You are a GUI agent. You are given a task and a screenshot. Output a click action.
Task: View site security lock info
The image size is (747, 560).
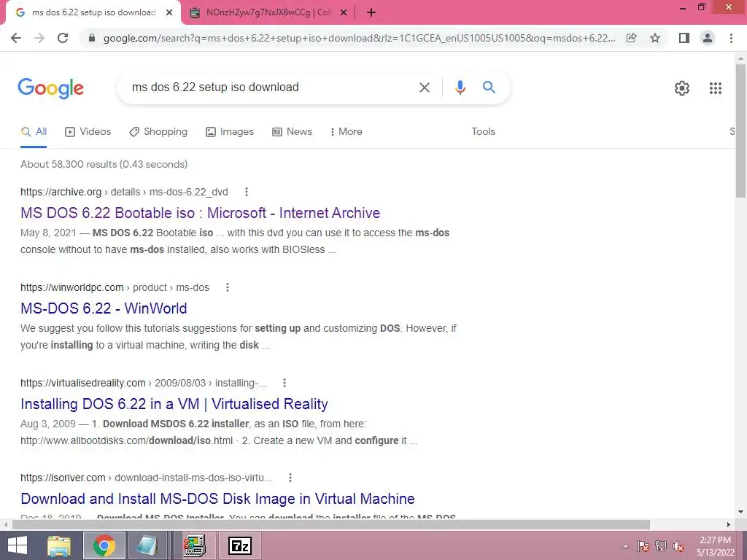92,38
